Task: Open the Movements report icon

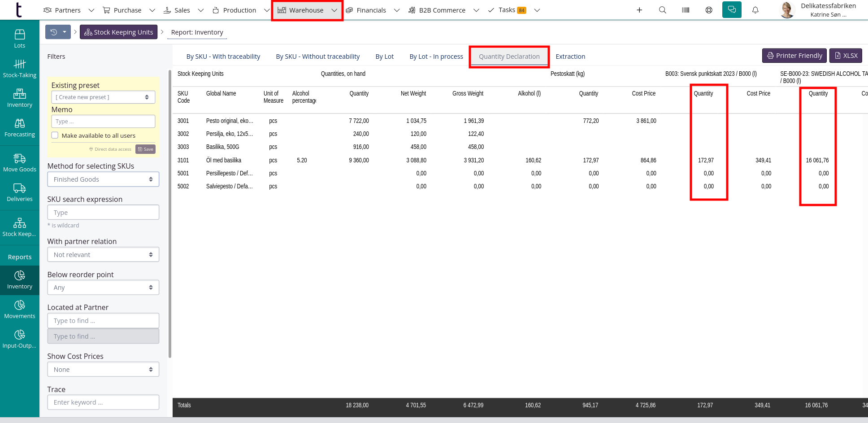Action: (x=20, y=309)
